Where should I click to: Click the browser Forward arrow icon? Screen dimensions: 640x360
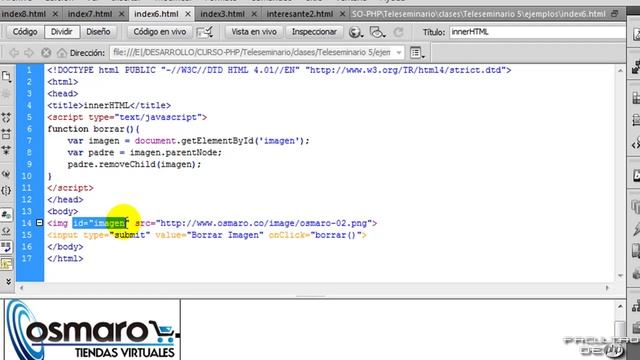(x=29, y=53)
